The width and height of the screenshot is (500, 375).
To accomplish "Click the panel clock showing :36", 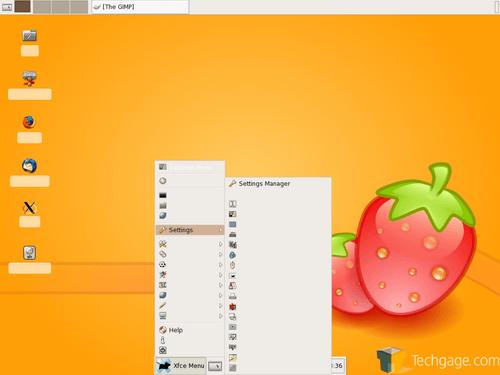I will click(337, 366).
